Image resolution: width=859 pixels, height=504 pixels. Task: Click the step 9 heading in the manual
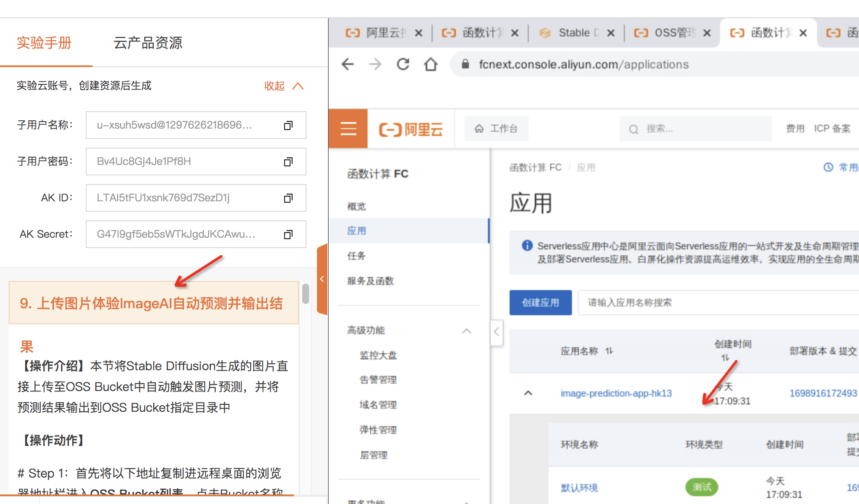click(153, 303)
